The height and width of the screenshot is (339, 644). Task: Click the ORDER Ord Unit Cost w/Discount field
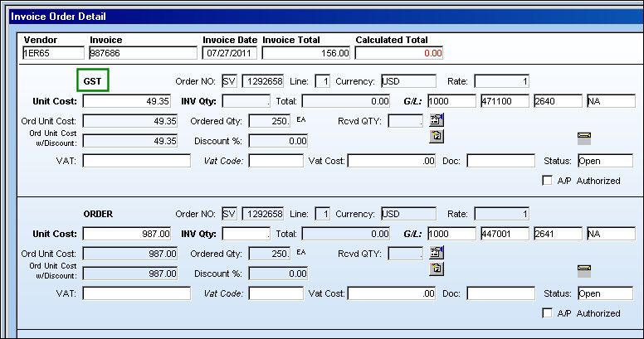pyautogui.click(x=129, y=274)
